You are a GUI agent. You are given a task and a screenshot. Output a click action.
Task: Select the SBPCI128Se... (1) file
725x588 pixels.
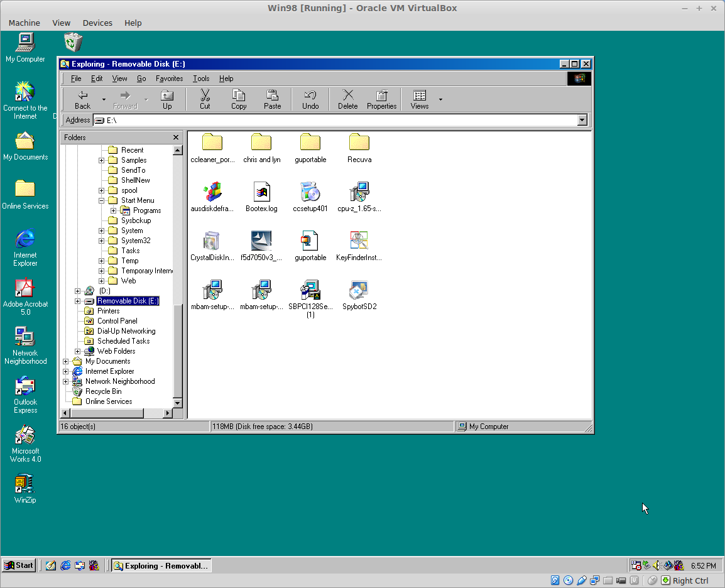click(x=310, y=299)
